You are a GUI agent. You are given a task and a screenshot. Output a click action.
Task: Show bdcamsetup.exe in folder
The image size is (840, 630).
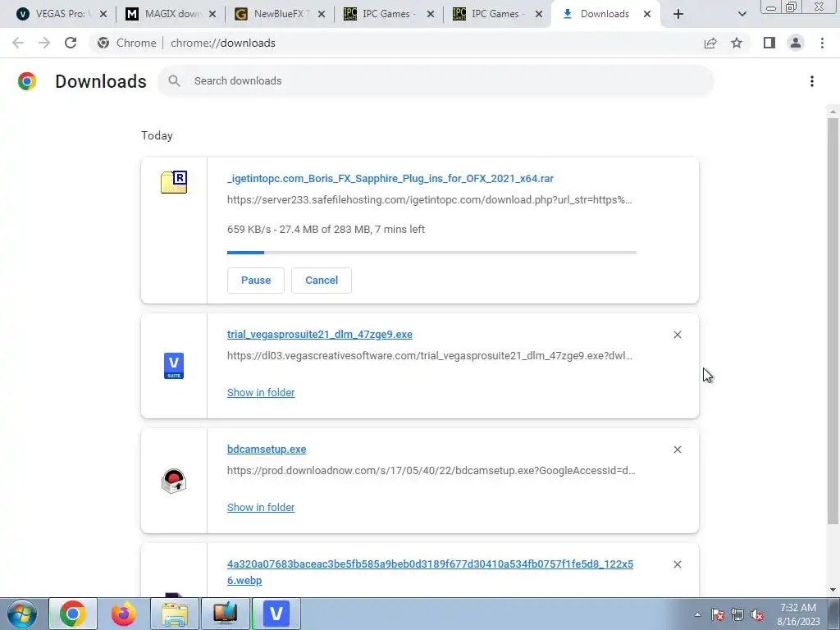[261, 507]
